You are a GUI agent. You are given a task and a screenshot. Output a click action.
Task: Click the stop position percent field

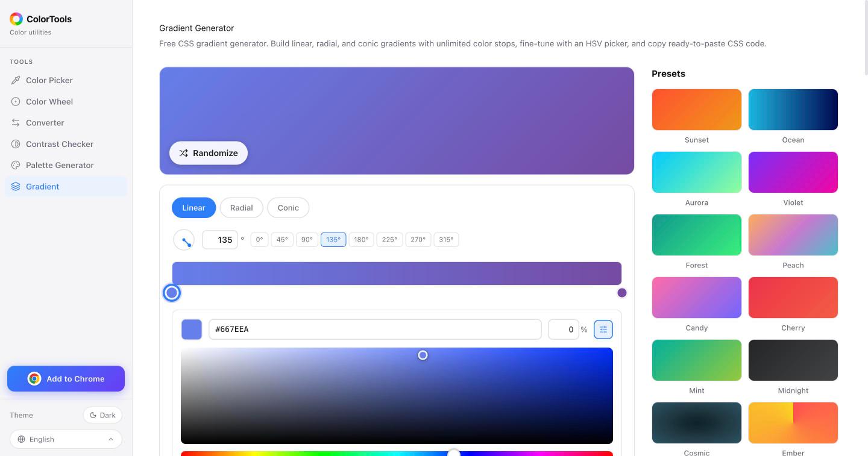tap(563, 330)
